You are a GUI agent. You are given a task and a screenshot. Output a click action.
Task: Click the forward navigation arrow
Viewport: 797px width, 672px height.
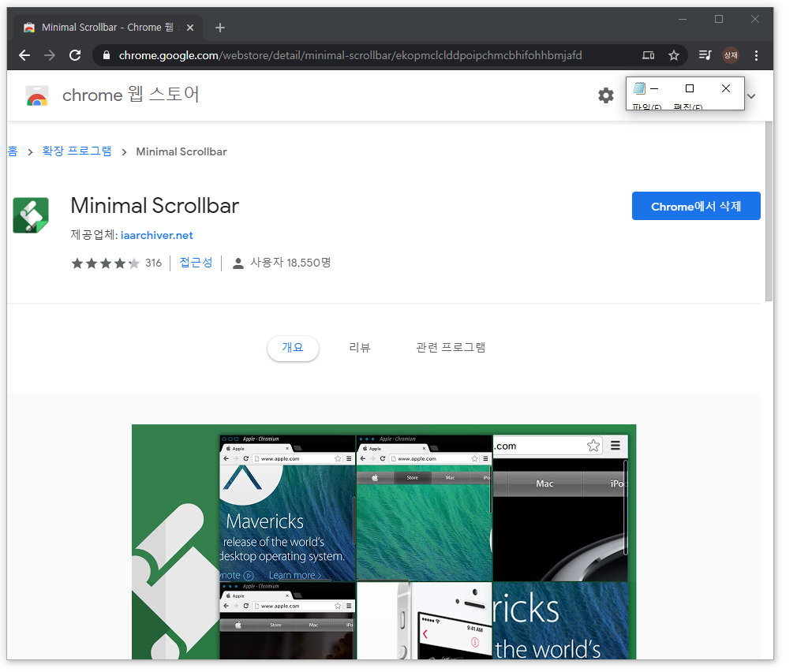click(50, 55)
